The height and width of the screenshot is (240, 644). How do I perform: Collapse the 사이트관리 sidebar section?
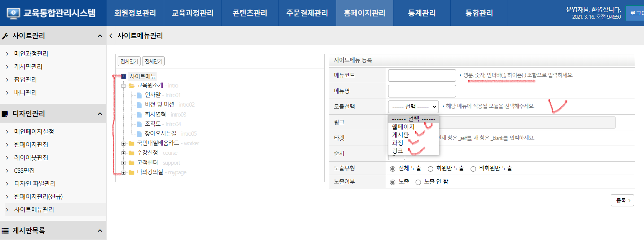tap(100, 36)
